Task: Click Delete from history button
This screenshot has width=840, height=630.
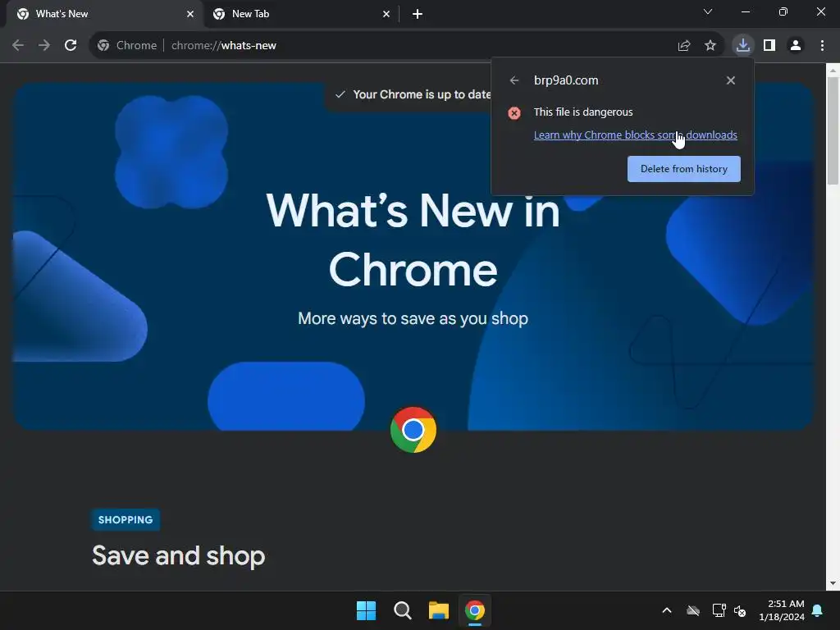Action: tap(684, 169)
